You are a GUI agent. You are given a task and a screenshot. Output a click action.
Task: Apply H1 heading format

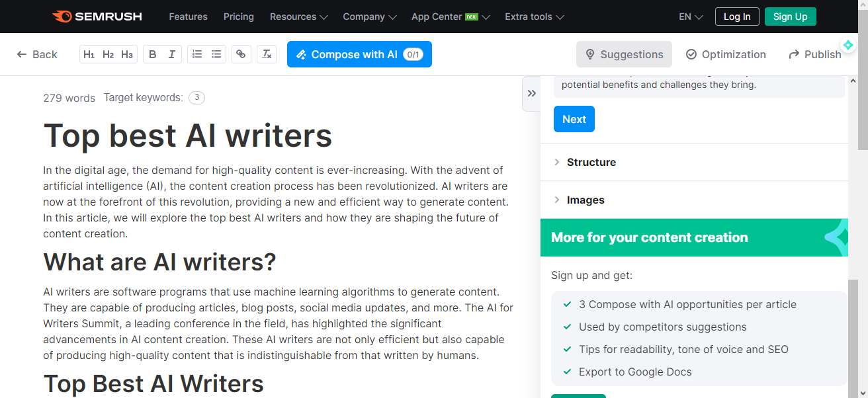click(89, 54)
